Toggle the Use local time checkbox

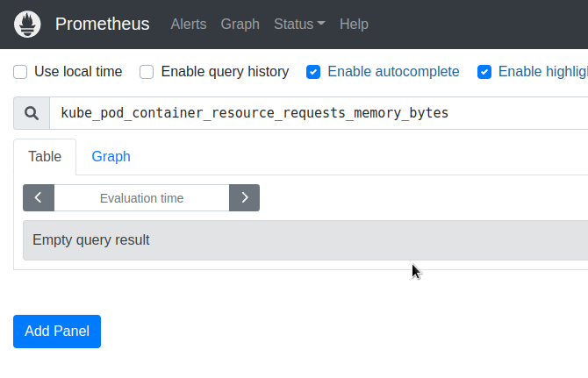[x=20, y=72]
